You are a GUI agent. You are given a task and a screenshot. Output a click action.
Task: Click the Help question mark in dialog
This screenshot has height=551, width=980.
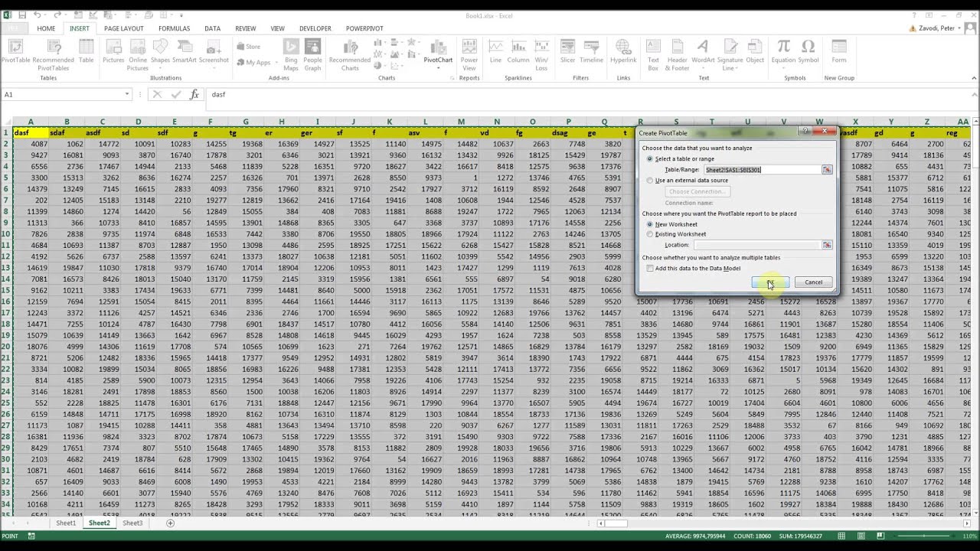coord(805,132)
